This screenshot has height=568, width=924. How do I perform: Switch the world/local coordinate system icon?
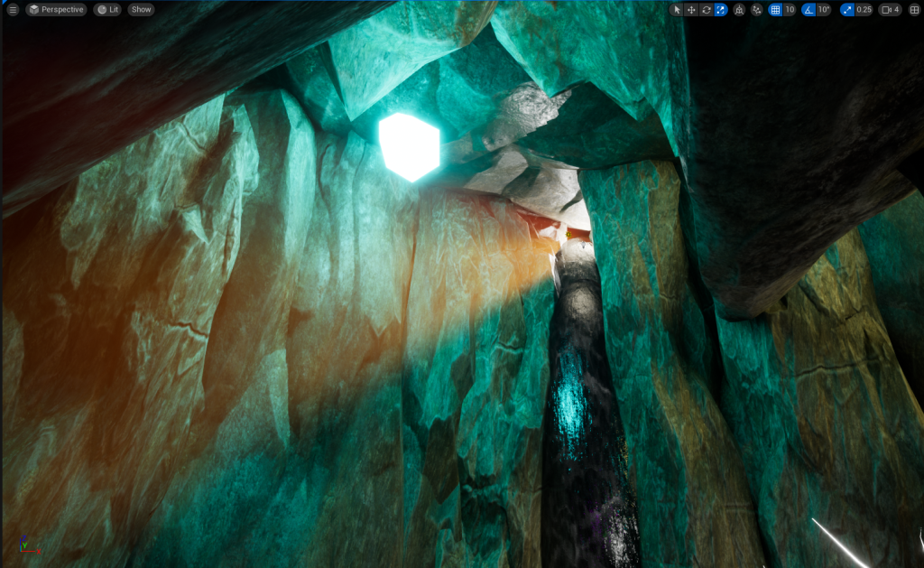(739, 10)
